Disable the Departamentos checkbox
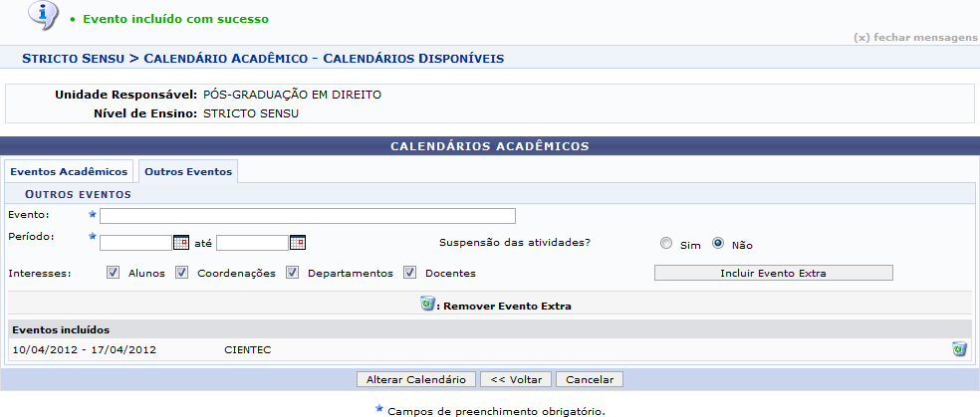The image size is (980, 417). tap(293, 273)
